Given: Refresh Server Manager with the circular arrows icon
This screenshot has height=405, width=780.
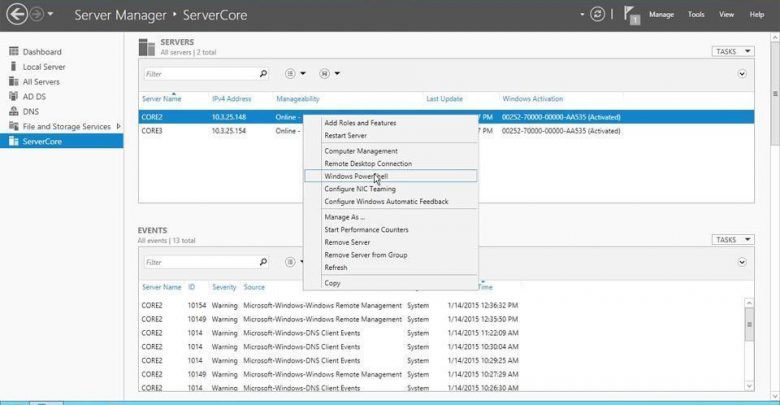Looking at the screenshot, I should [597, 14].
